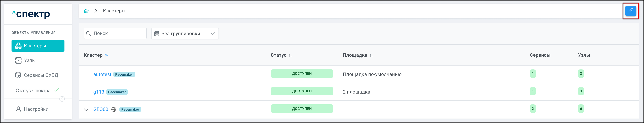The height and width of the screenshot is (123, 644).
Task: Expand the GEO00 cluster row
Action: click(86, 109)
